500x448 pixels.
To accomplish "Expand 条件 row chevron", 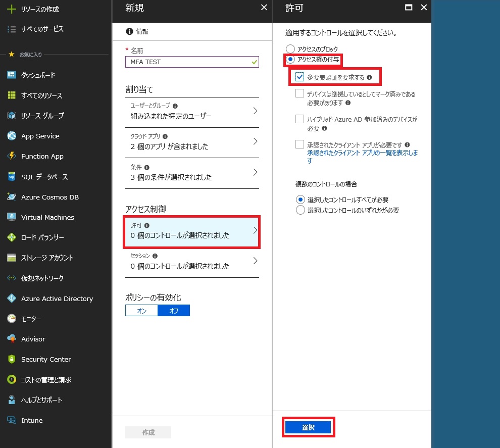I will pos(255,172).
